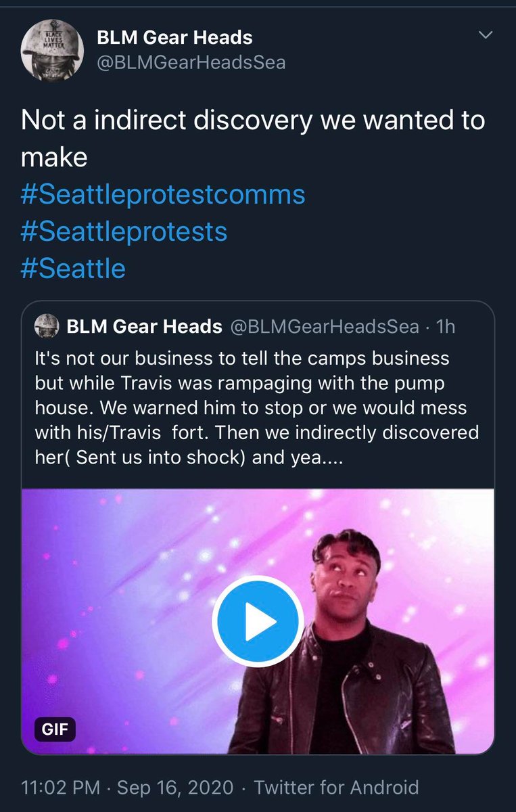This screenshot has width=516, height=812.
Task: Open the quoted tweet text about Travis
Action: point(258,405)
